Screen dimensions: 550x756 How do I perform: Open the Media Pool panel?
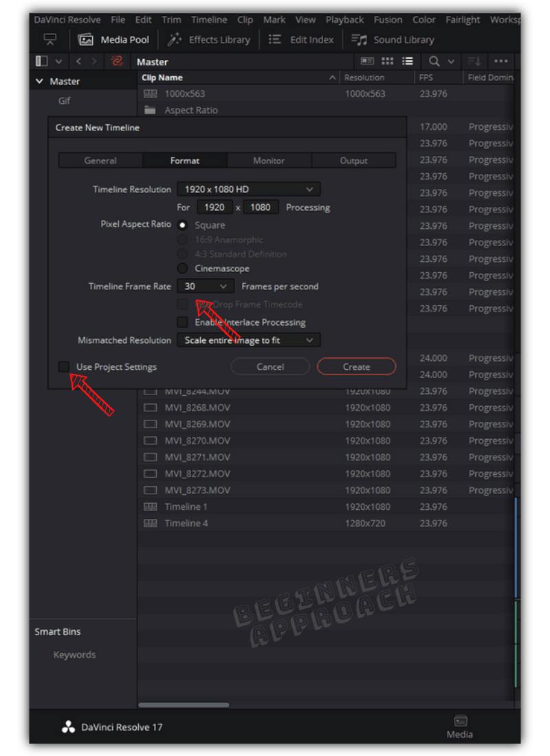point(114,40)
